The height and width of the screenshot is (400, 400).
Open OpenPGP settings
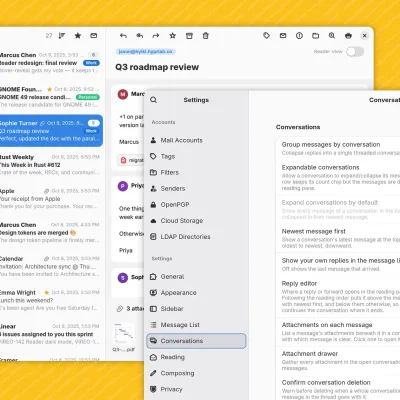196,205
